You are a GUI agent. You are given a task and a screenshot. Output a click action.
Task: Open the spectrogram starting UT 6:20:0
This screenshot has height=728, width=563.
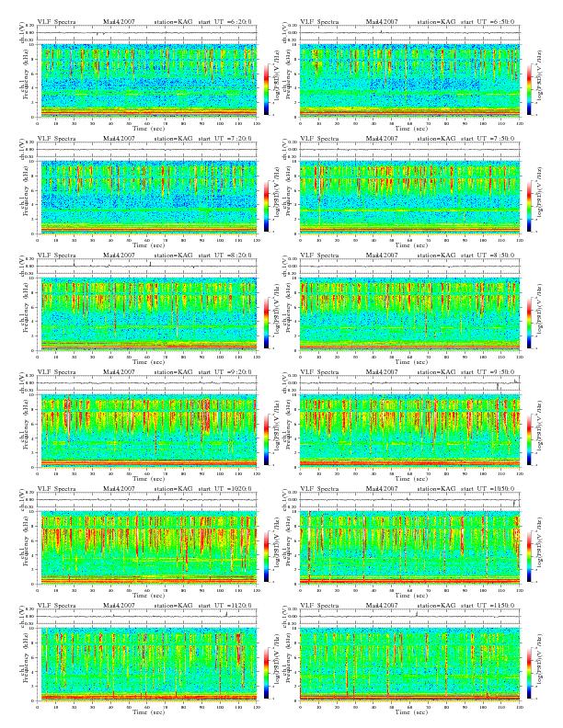(147, 81)
